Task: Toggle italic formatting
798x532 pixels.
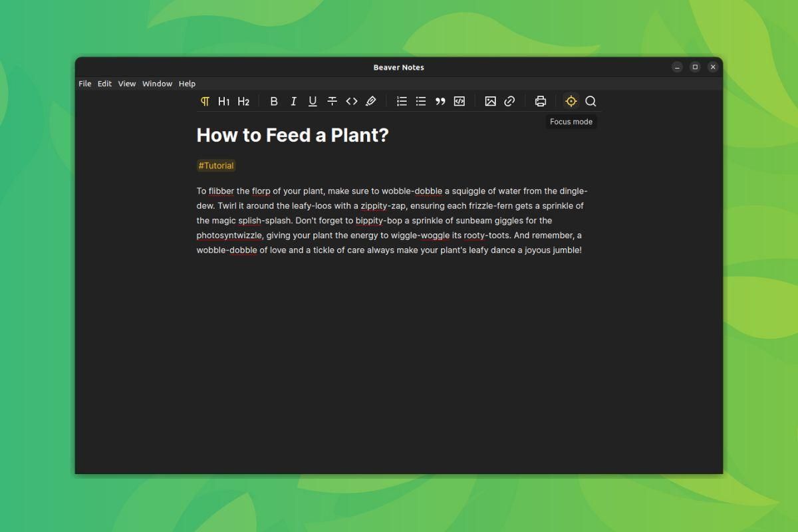Action: tap(293, 100)
